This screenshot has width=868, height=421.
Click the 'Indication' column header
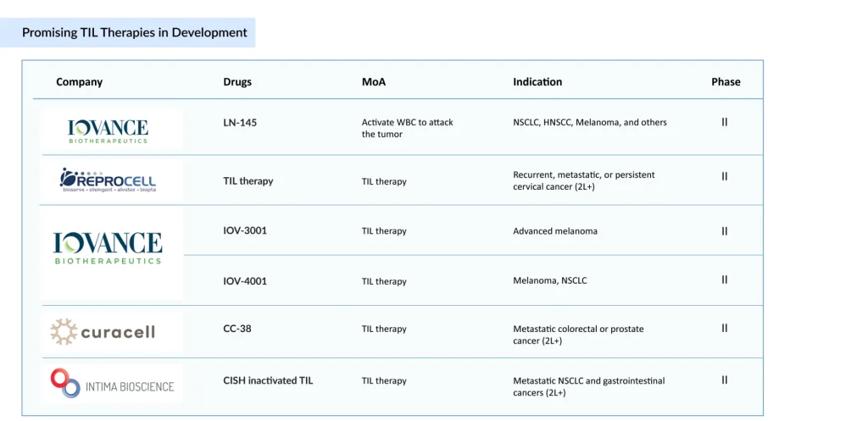coord(537,82)
